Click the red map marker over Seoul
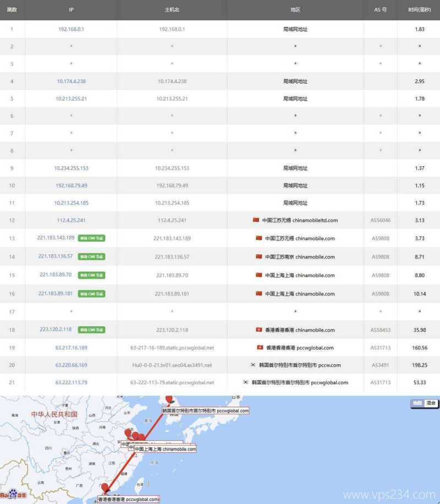 coord(169,399)
